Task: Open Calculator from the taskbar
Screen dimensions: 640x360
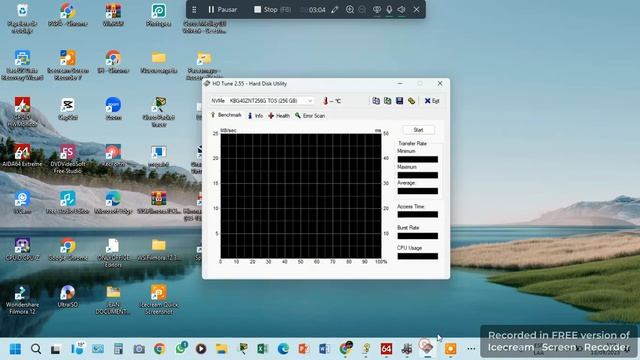Action: point(118,349)
